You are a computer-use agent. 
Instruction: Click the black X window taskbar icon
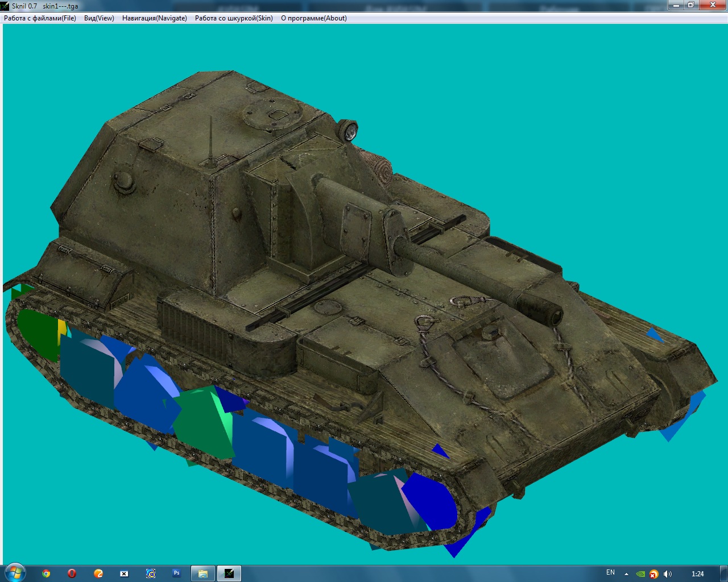pyautogui.click(x=124, y=573)
